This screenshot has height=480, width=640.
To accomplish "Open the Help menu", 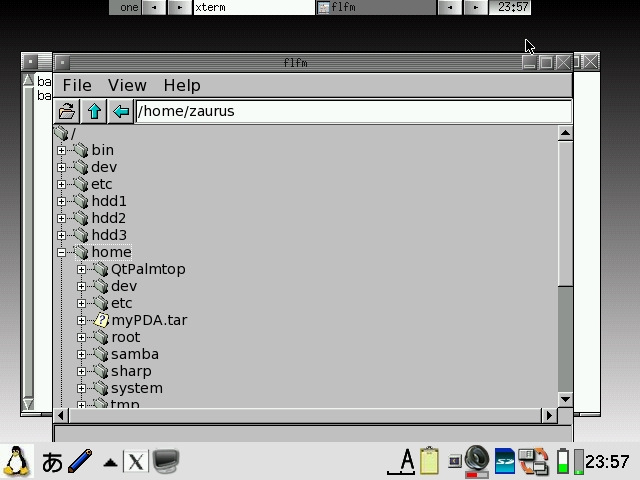I will 182,85.
